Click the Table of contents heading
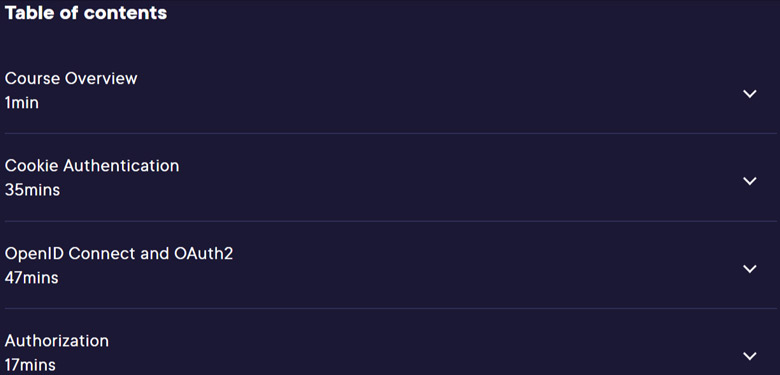 click(86, 13)
